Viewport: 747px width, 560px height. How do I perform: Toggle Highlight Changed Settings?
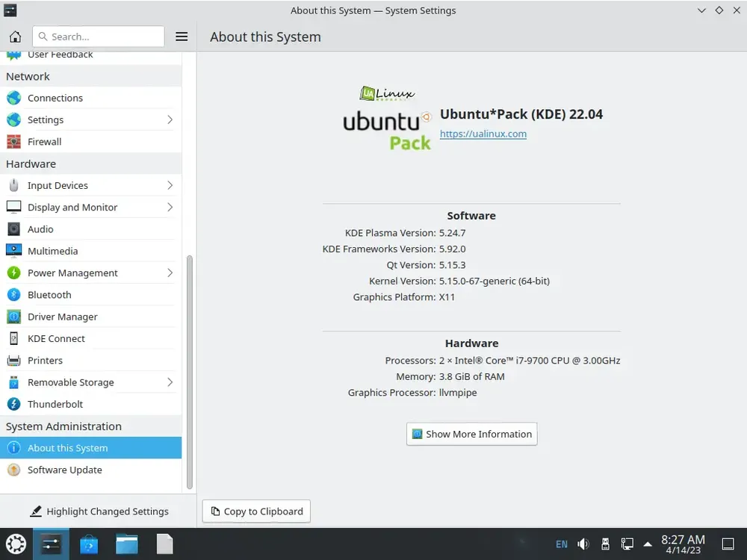pos(99,511)
